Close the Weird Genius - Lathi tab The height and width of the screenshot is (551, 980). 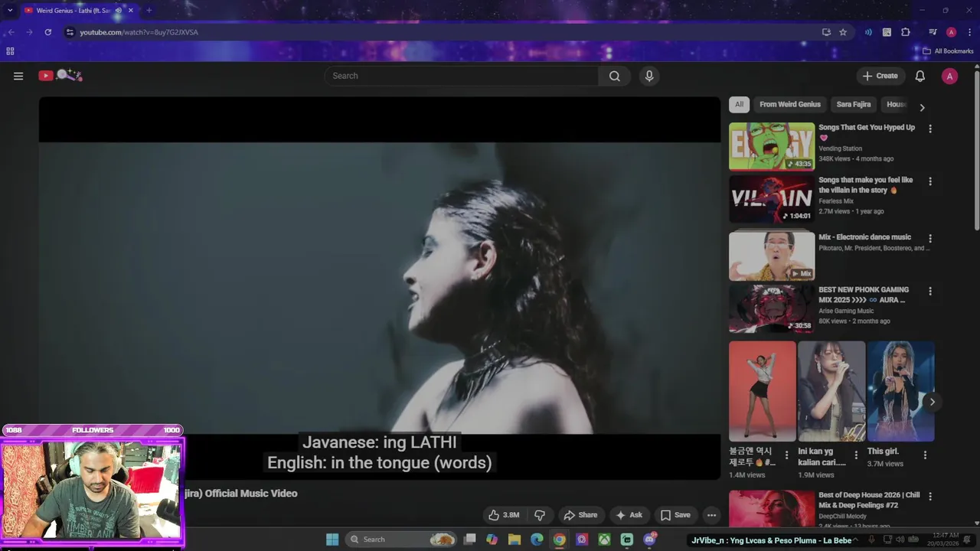coord(129,11)
